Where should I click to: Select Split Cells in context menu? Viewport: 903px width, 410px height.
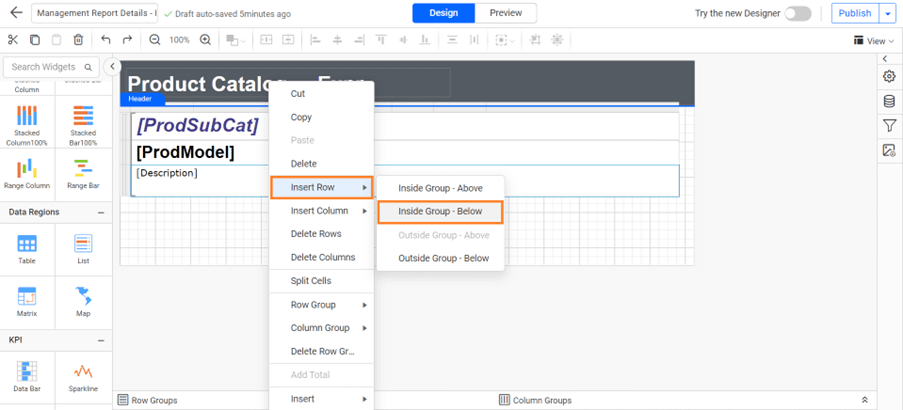(322, 281)
